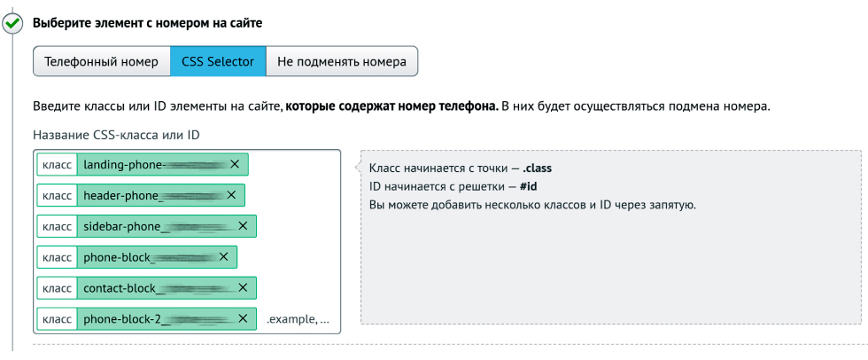Click the .example placeholder input area

298,319
